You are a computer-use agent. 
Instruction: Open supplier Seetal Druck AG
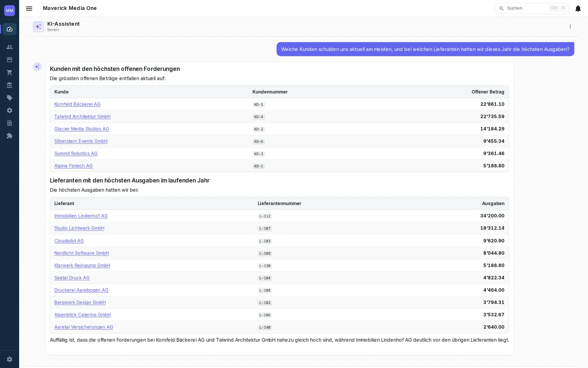pos(72,278)
